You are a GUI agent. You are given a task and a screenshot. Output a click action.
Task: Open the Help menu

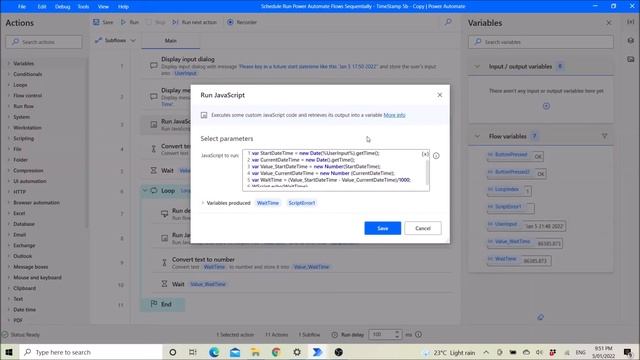[123, 7]
